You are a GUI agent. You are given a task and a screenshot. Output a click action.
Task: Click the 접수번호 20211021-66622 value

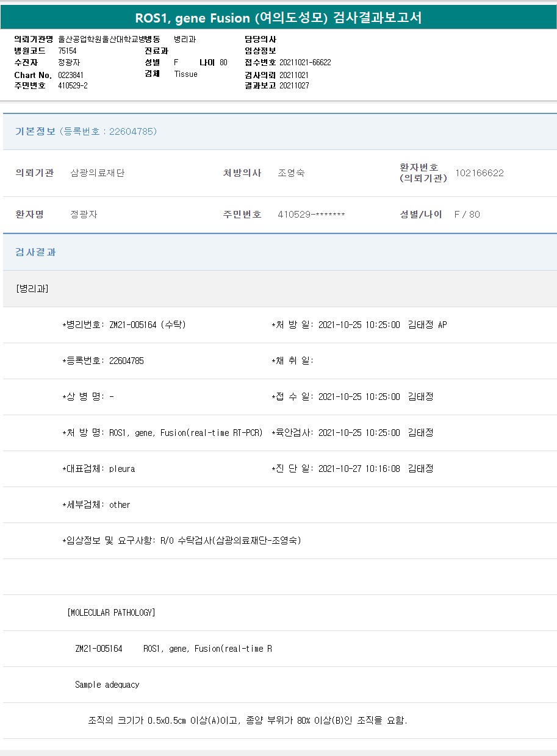click(x=305, y=63)
